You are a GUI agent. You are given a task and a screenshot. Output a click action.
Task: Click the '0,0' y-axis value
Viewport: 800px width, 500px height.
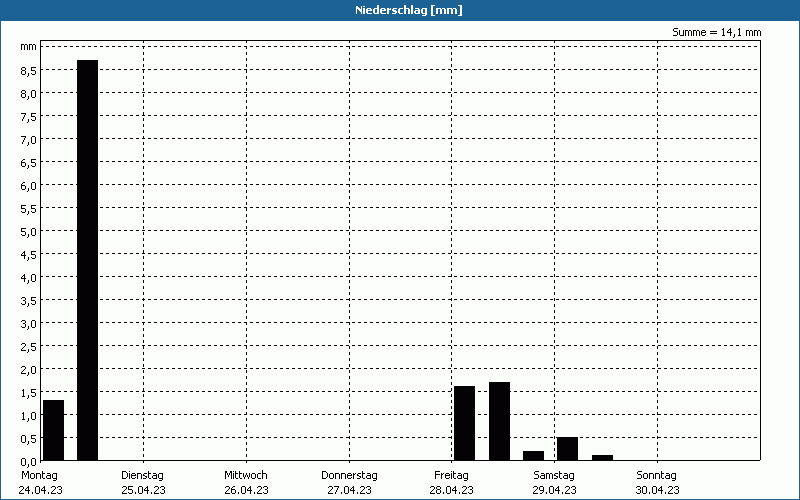click(x=29, y=461)
